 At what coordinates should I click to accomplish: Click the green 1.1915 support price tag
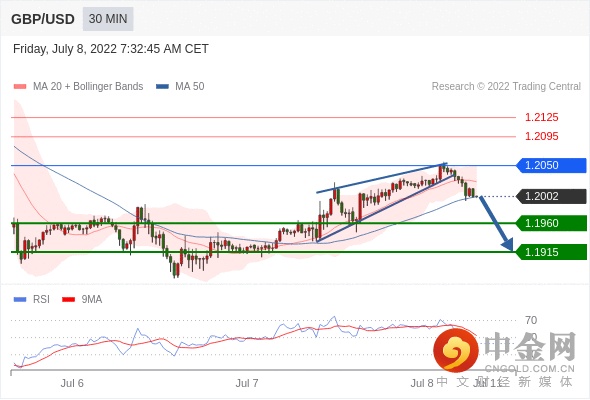pyautogui.click(x=551, y=252)
